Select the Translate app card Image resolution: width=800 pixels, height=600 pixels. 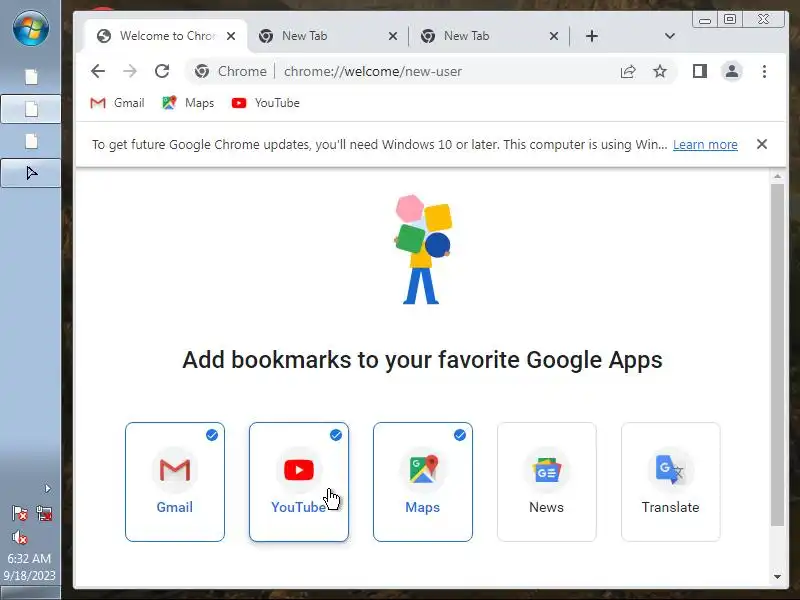click(670, 482)
